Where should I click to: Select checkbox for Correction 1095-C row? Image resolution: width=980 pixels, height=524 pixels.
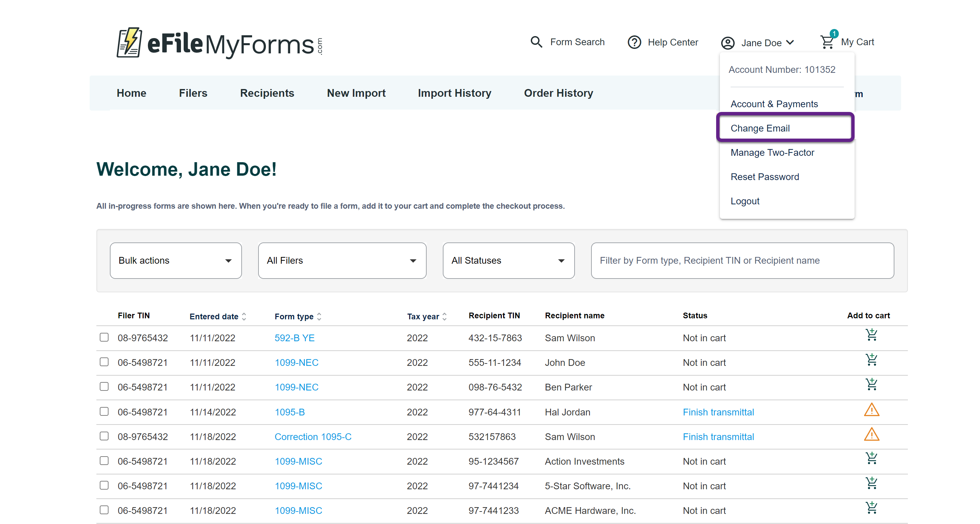(104, 436)
